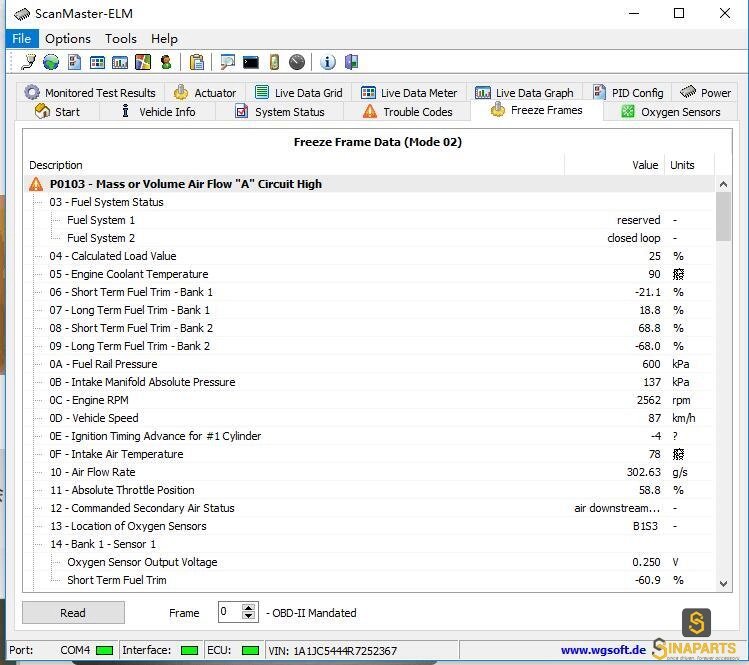Switch to the Actuator tab
This screenshot has height=665, width=749.
205,93
